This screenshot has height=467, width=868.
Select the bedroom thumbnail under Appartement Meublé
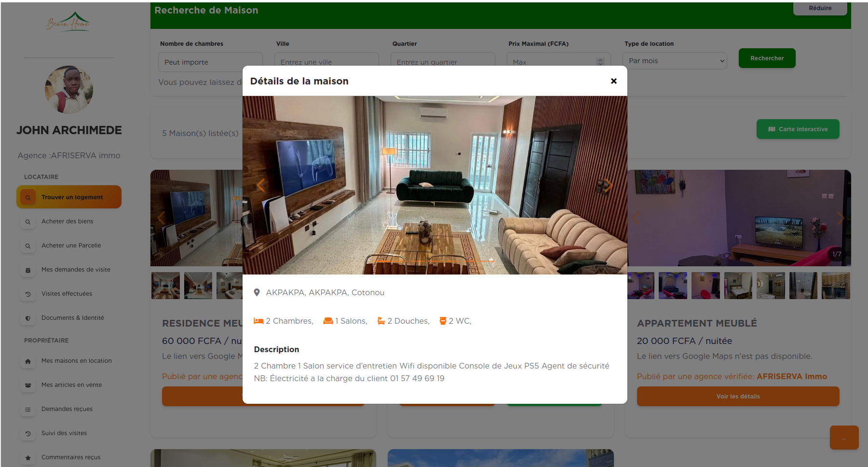coord(738,286)
